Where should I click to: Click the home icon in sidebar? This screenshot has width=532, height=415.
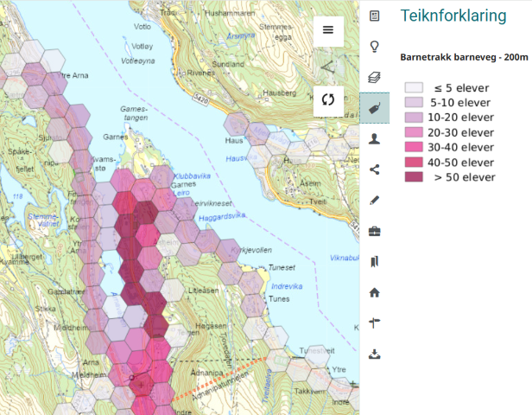click(375, 292)
